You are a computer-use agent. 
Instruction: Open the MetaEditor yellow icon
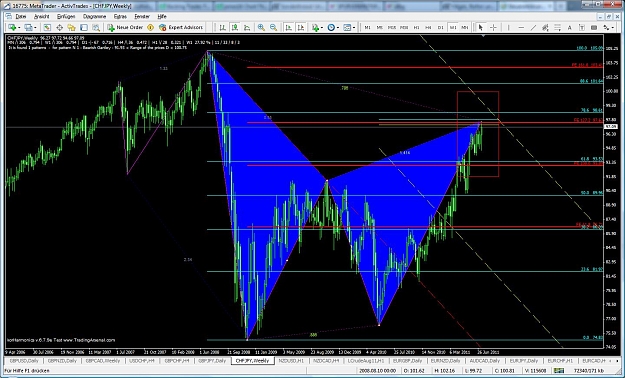pyautogui.click(x=150, y=28)
